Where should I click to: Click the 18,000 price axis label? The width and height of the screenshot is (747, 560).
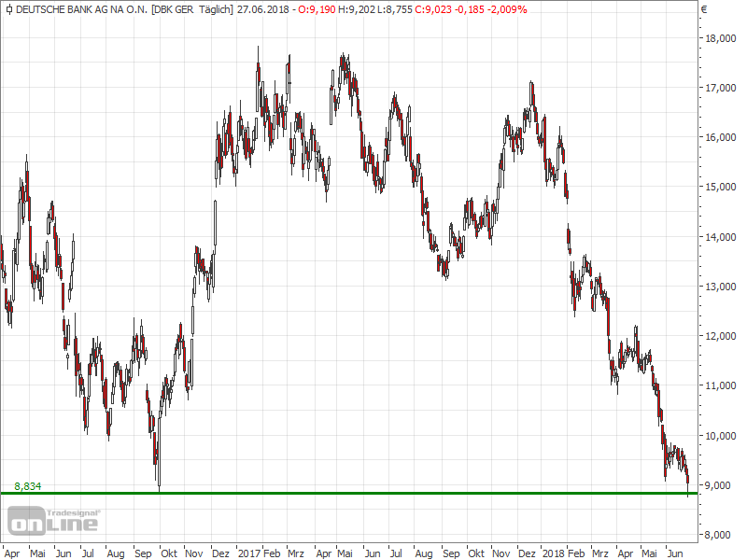coord(722,38)
